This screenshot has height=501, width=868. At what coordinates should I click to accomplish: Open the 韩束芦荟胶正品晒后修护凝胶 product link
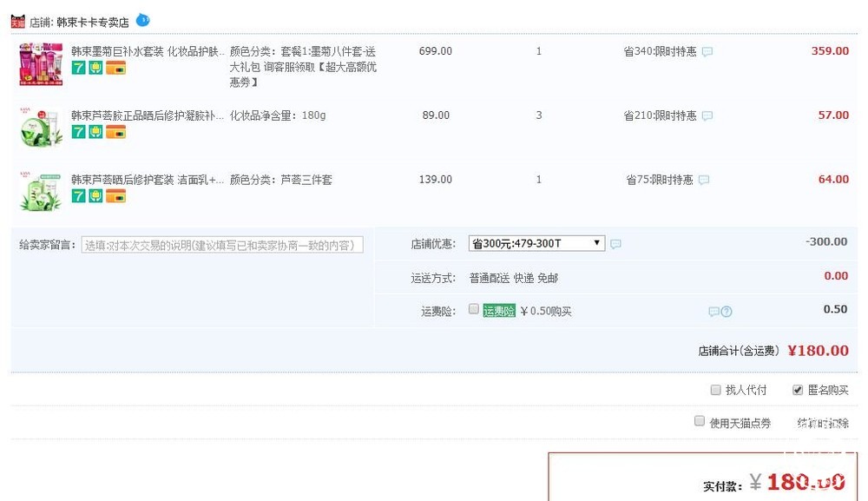pos(148,115)
